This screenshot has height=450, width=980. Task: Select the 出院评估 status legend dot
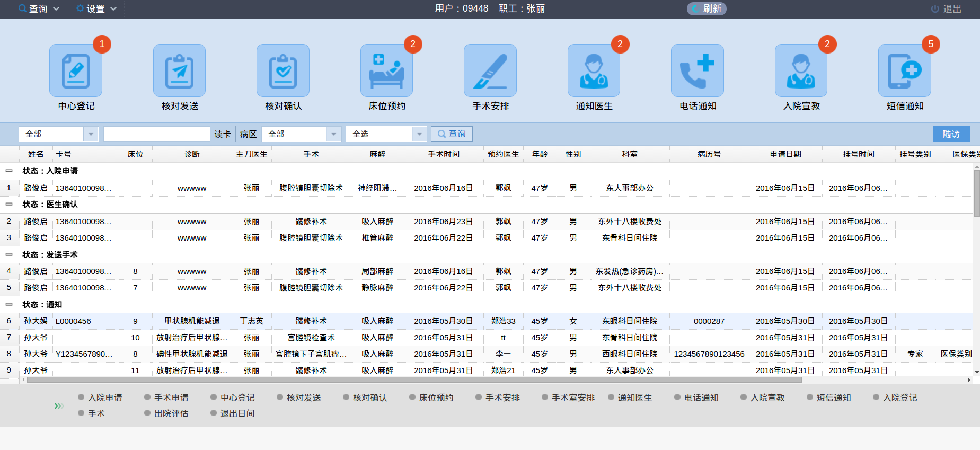pyautogui.click(x=147, y=413)
